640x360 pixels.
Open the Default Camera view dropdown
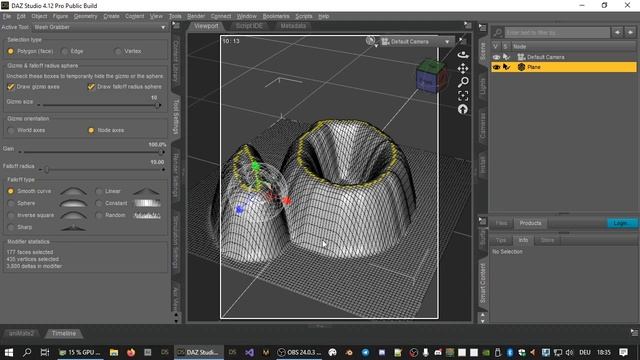pos(416,42)
